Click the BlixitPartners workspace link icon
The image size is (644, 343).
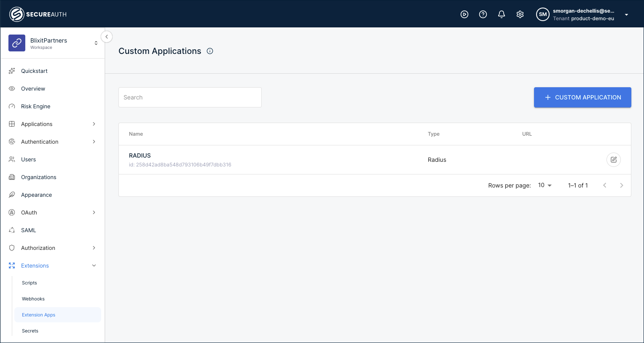click(17, 43)
